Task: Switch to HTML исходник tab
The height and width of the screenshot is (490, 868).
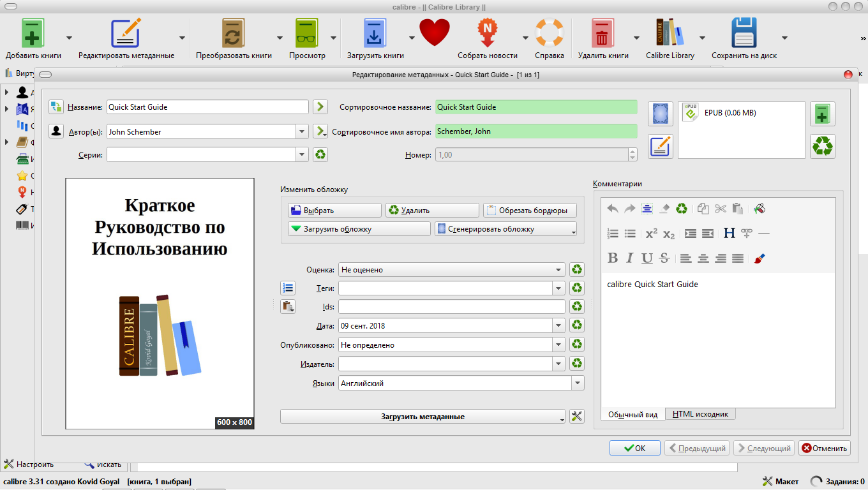Action: point(700,414)
